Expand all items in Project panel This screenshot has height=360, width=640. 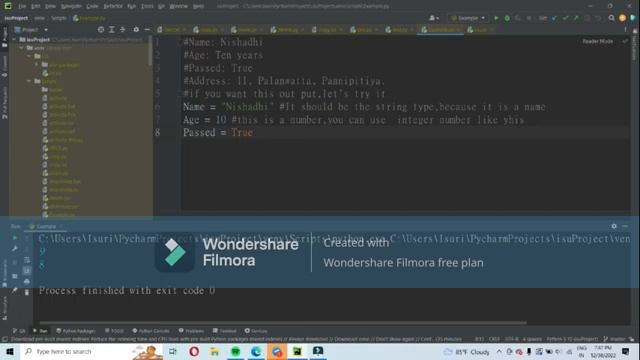pyautogui.click(x=111, y=29)
